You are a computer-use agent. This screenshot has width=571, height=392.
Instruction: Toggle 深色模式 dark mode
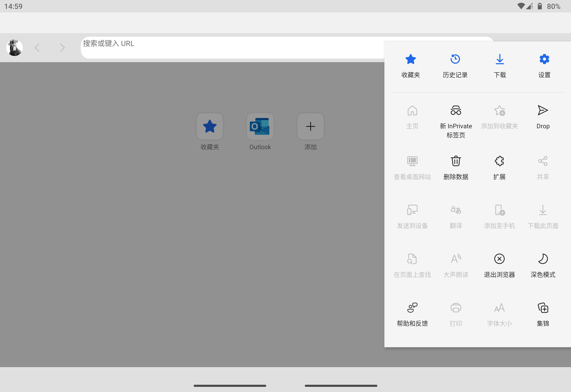543,266
